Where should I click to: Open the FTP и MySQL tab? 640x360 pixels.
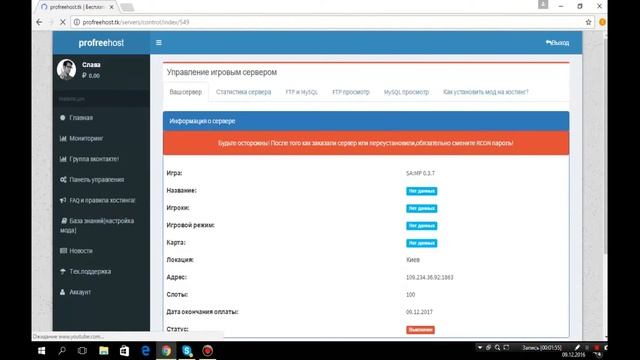point(302,92)
